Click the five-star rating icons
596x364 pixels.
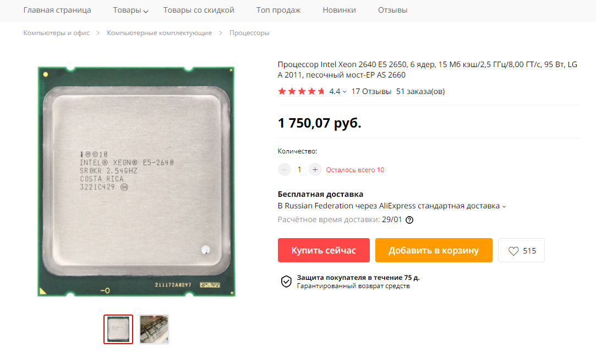pyautogui.click(x=301, y=91)
